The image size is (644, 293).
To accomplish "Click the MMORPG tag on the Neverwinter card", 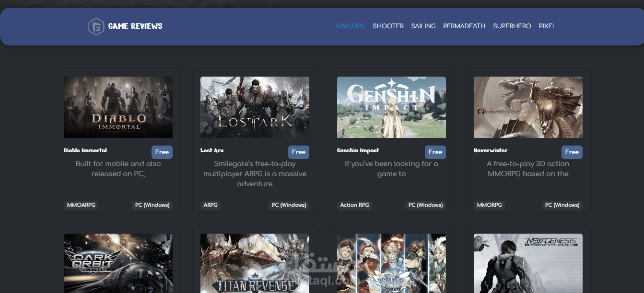I will (x=490, y=205).
